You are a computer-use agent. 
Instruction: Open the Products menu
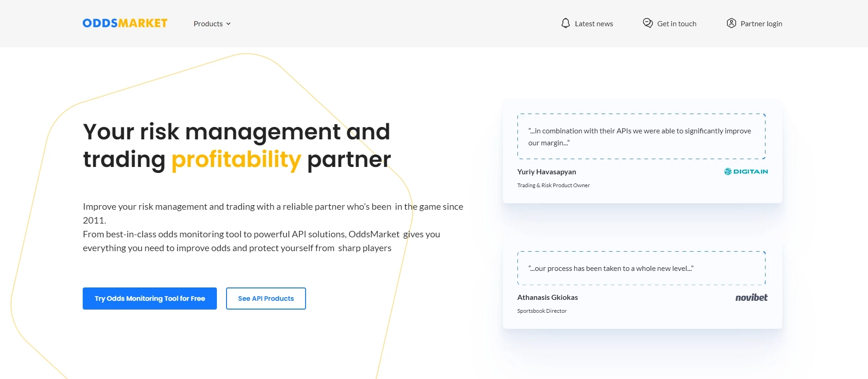click(x=208, y=24)
